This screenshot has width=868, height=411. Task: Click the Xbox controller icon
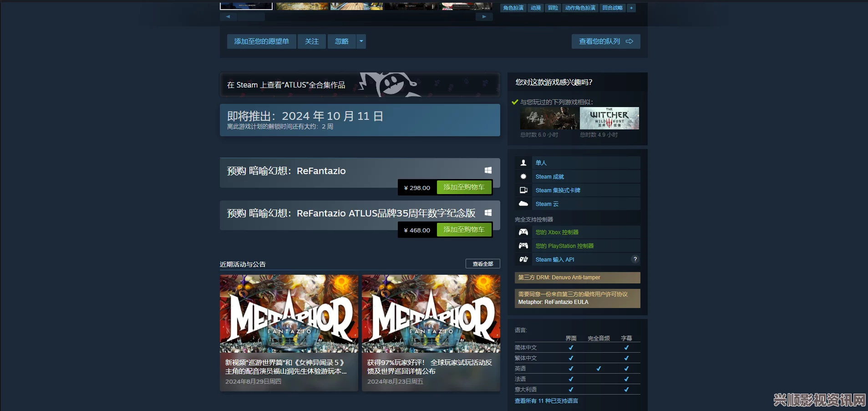[x=523, y=232]
